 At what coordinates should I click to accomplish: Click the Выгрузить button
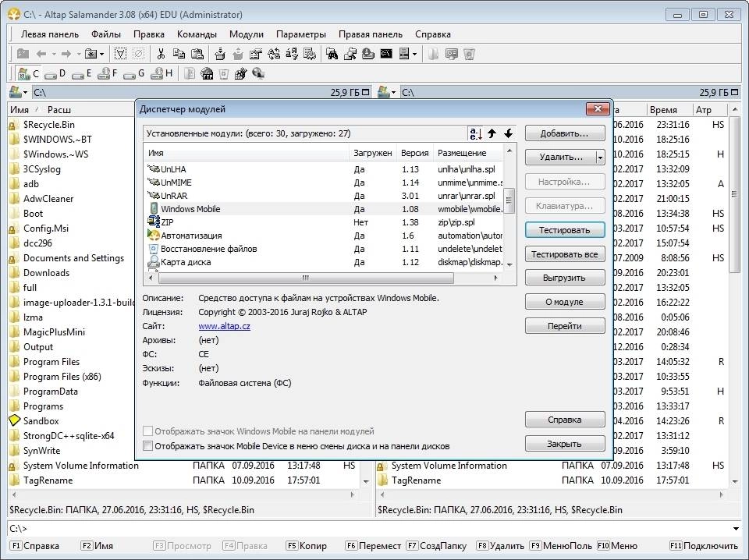[565, 278]
